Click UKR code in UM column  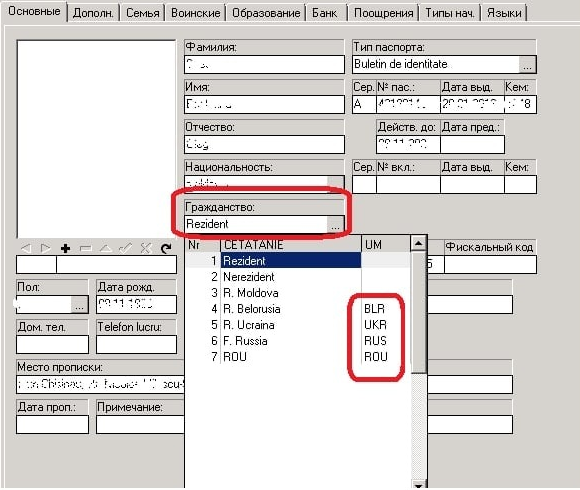point(375,325)
